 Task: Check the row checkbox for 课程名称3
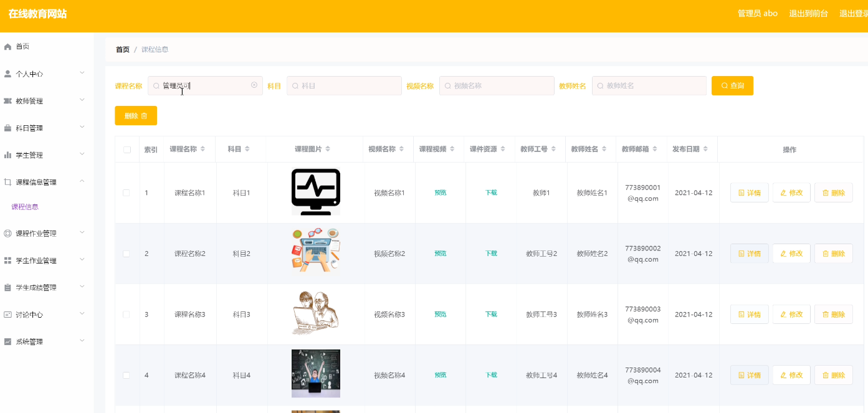(126, 315)
